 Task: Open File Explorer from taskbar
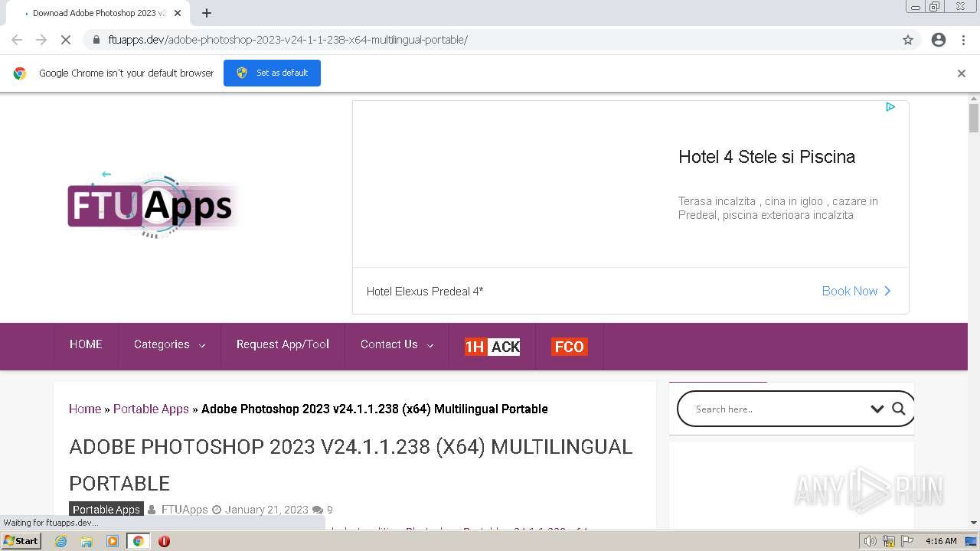[x=87, y=541]
